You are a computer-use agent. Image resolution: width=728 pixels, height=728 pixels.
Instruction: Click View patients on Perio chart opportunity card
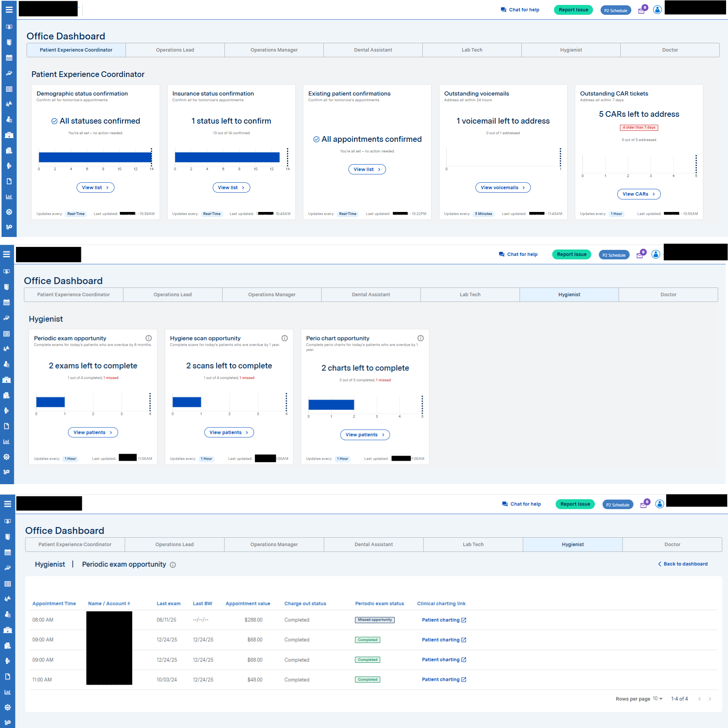coord(365,435)
